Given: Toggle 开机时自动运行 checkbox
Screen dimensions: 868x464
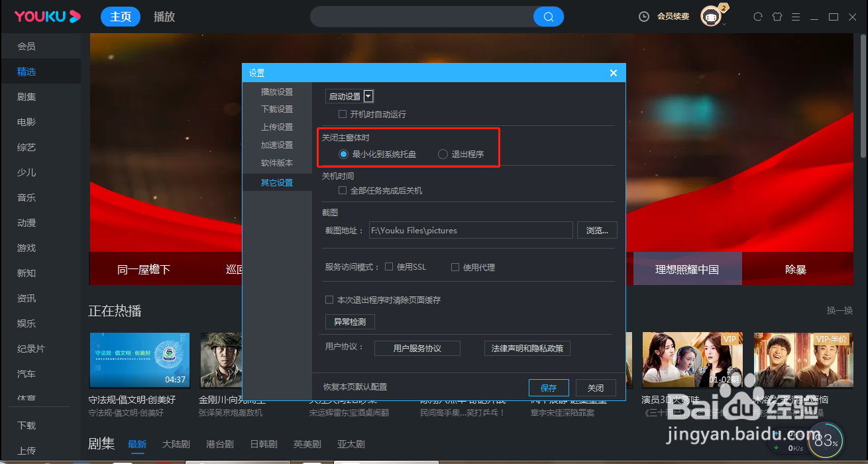Looking at the screenshot, I should click(x=343, y=114).
